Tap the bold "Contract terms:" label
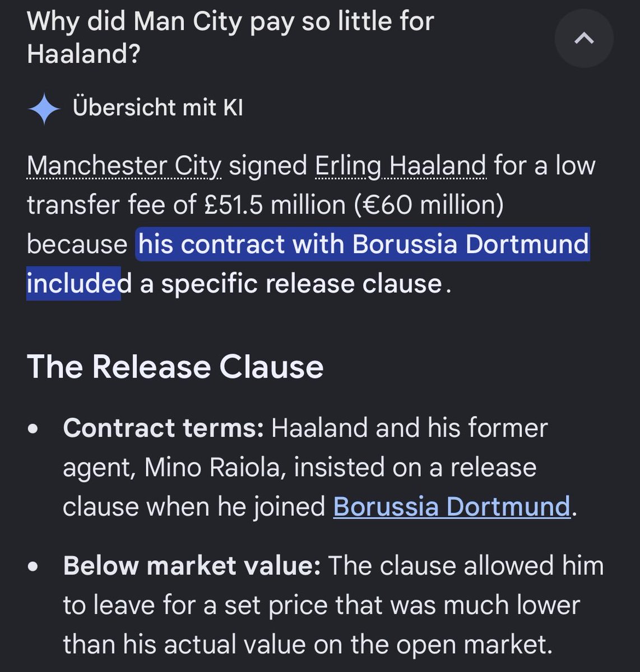The image size is (640, 672). [x=163, y=428]
